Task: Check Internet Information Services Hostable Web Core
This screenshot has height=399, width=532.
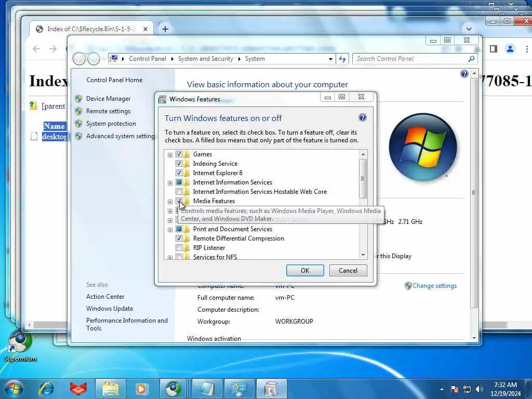Action: [x=179, y=191]
